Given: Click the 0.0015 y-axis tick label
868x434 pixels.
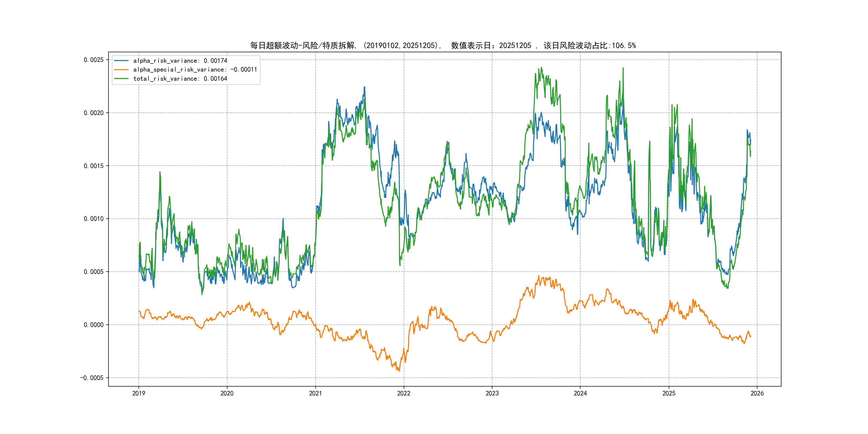Looking at the screenshot, I should coord(93,166).
